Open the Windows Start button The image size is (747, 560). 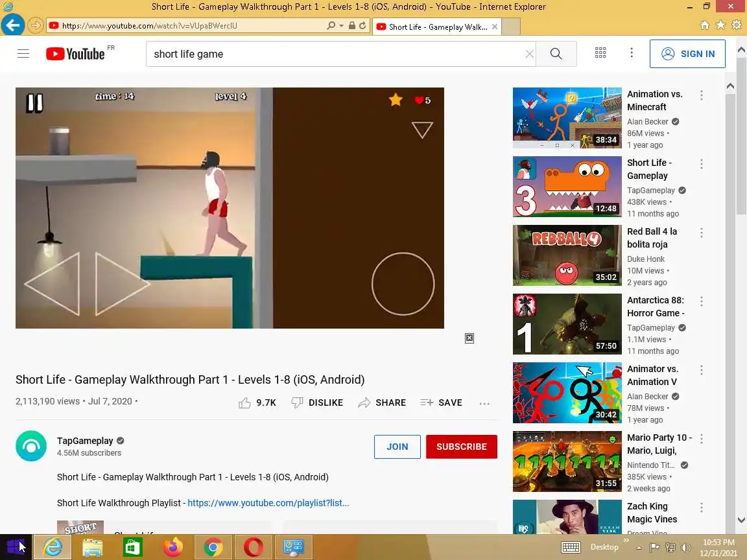[x=16, y=546]
